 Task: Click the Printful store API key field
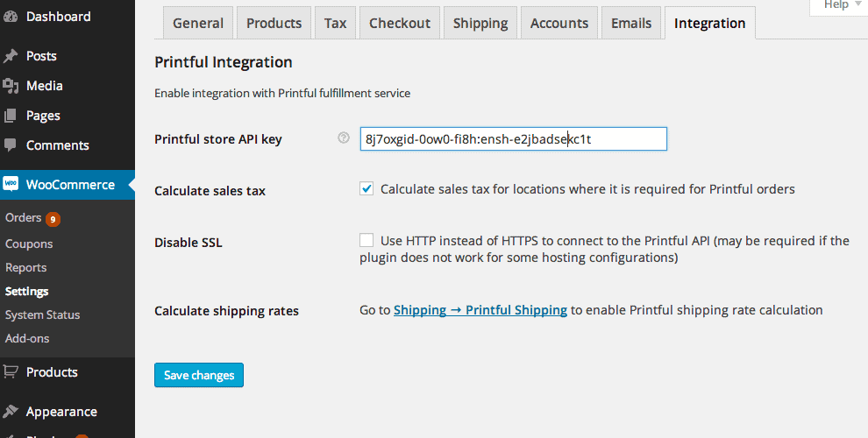(x=513, y=138)
